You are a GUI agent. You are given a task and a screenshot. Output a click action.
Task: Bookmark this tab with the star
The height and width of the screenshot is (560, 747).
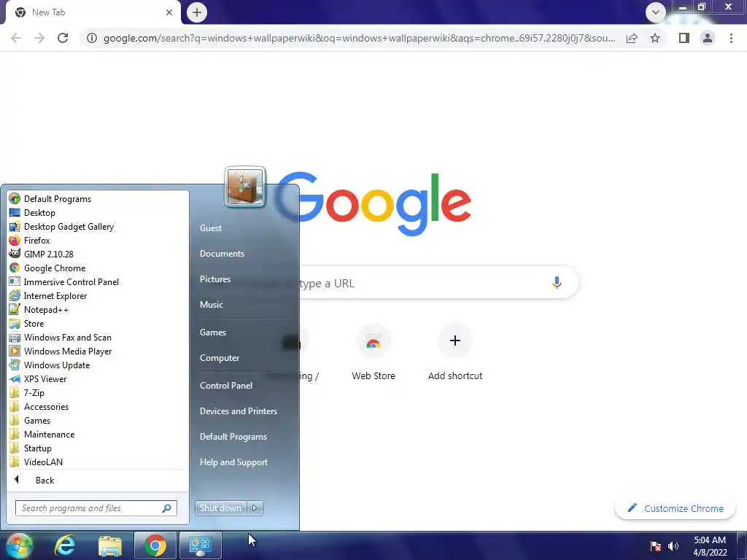coord(655,38)
